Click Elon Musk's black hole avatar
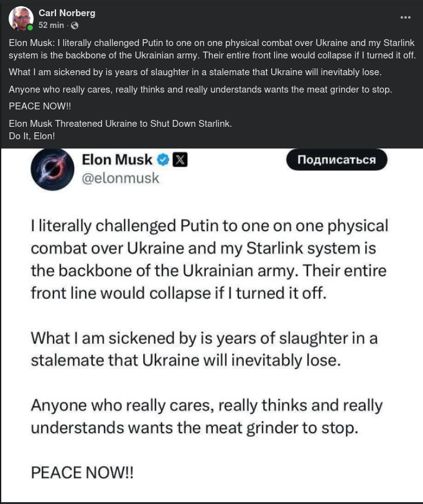This screenshot has width=423, height=504. [52, 168]
